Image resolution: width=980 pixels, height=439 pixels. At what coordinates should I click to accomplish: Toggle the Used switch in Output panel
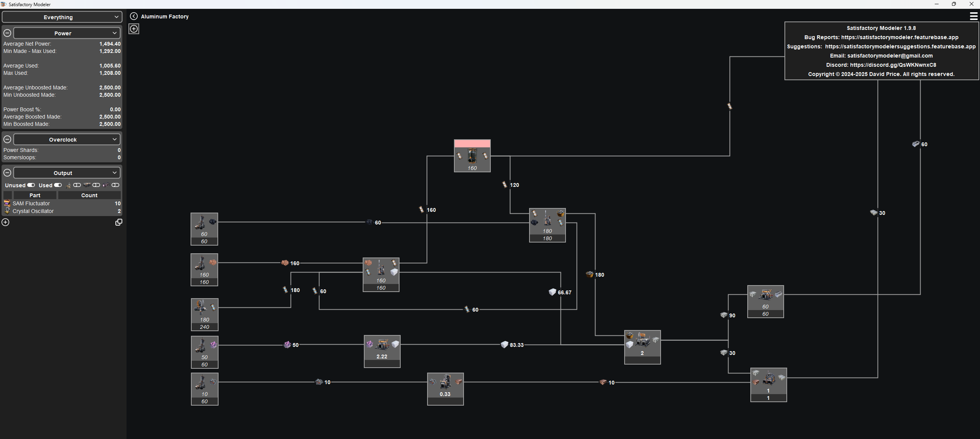(58, 185)
